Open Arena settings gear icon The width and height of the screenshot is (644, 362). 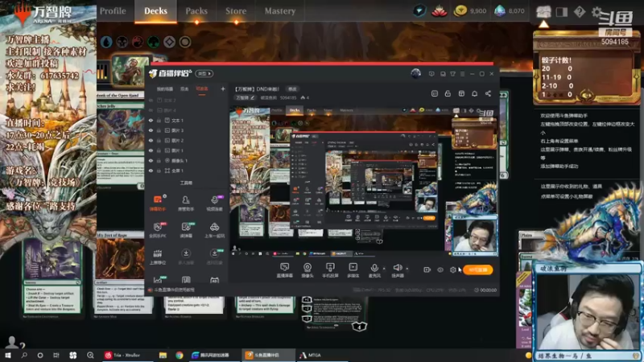pos(597,11)
